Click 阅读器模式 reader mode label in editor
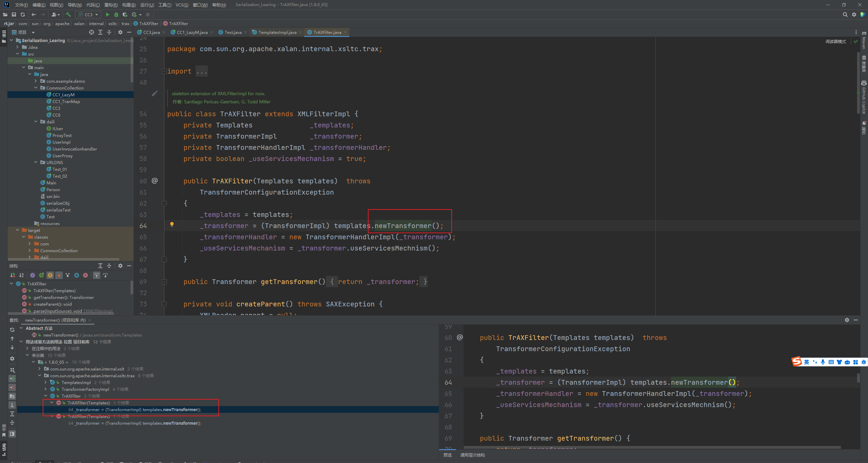This screenshot has height=463, width=868. (x=836, y=41)
